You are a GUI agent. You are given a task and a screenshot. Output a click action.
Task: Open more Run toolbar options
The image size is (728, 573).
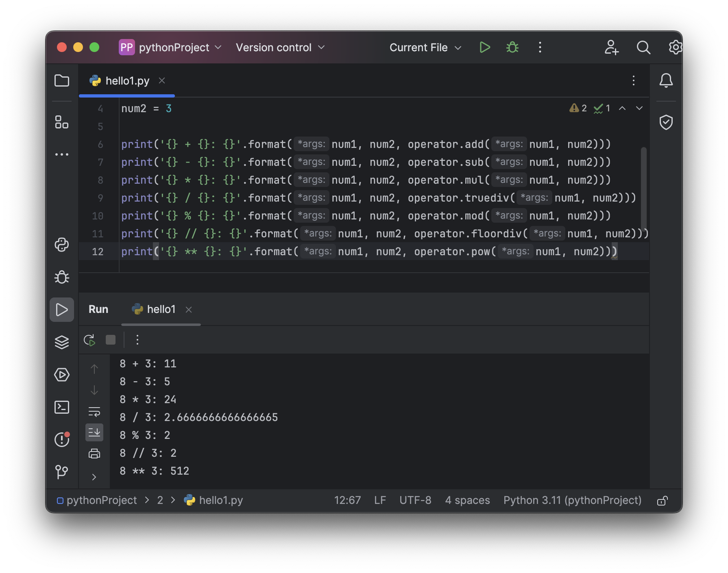tap(137, 340)
